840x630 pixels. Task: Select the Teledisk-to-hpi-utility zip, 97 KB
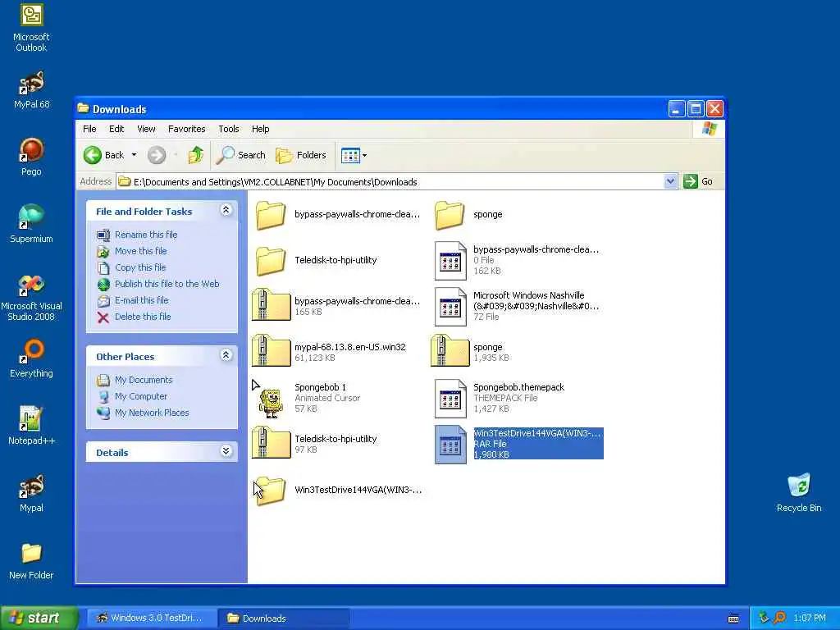[x=315, y=444]
